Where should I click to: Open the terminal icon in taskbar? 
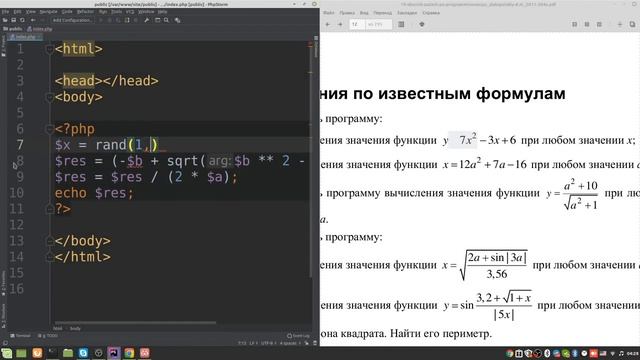(x=52, y=353)
